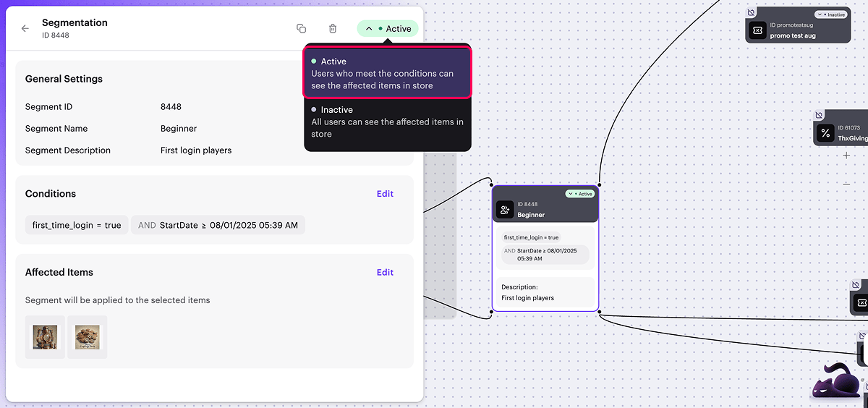Viewport: 868px width, 408px height.
Task: Click the back arrow in Segmentation header
Action: tap(25, 29)
